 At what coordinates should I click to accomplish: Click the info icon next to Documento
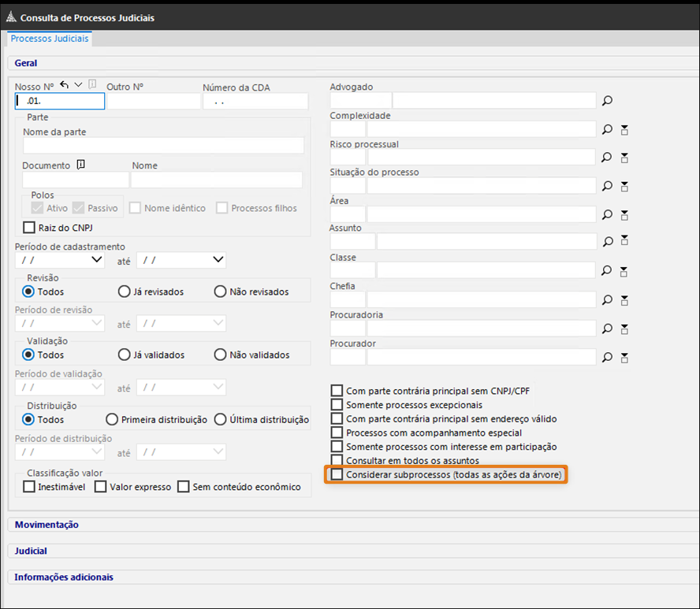[80, 165]
